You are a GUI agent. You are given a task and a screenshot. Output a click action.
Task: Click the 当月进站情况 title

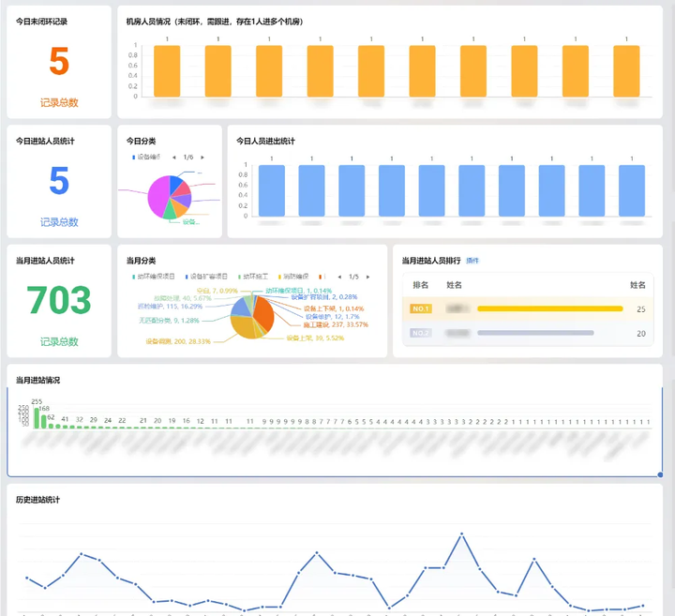(x=37, y=380)
